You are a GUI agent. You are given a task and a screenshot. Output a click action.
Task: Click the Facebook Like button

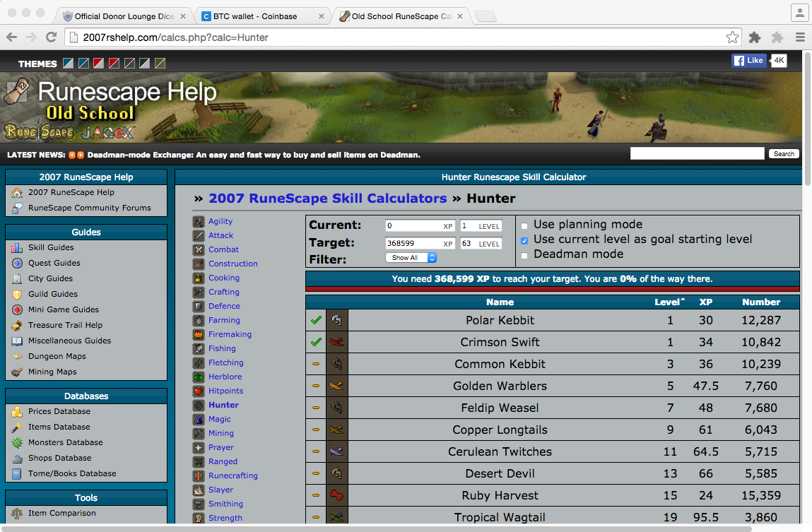click(x=748, y=61)
